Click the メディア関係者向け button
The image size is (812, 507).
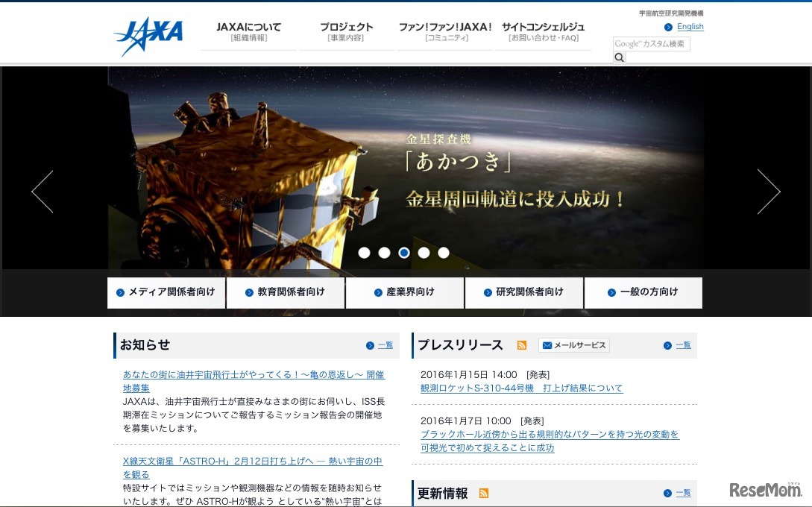click(x=166, y=292)
